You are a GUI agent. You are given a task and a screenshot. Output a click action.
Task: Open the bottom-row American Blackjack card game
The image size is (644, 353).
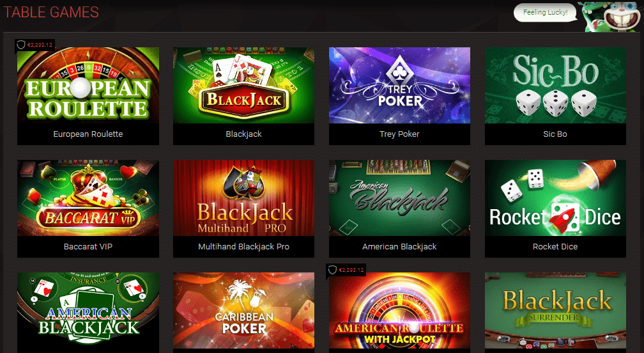pyautogui.click(x=88, y=310)
